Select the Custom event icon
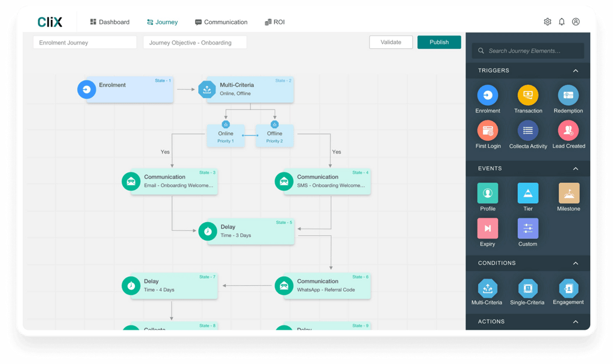The height and width of the screenshot is (364, 613). pos(527,228)
